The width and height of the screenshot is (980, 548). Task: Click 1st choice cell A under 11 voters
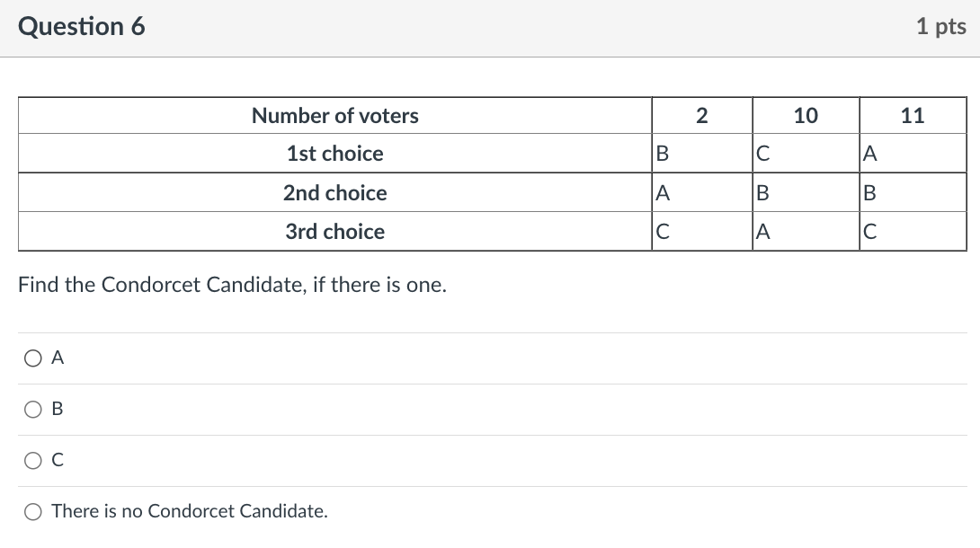click(x=913, y=154)
